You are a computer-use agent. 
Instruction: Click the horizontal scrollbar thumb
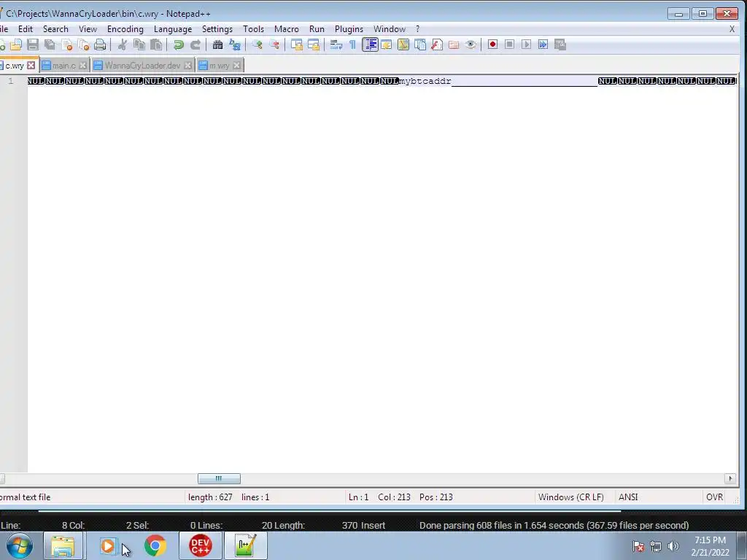219,478
